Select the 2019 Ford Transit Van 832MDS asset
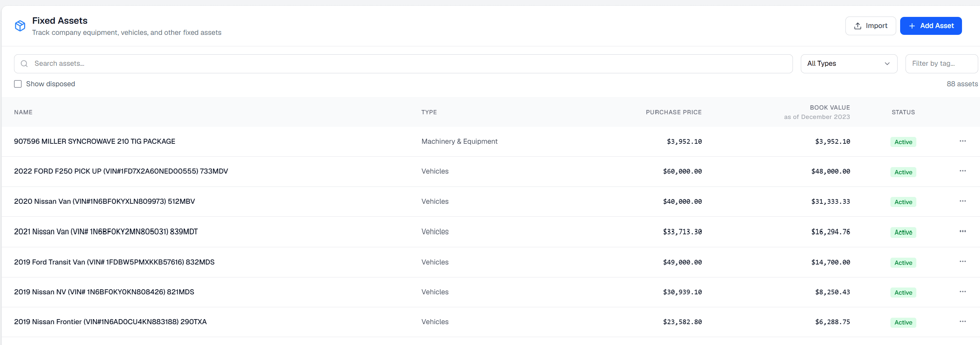 point(114,262)
